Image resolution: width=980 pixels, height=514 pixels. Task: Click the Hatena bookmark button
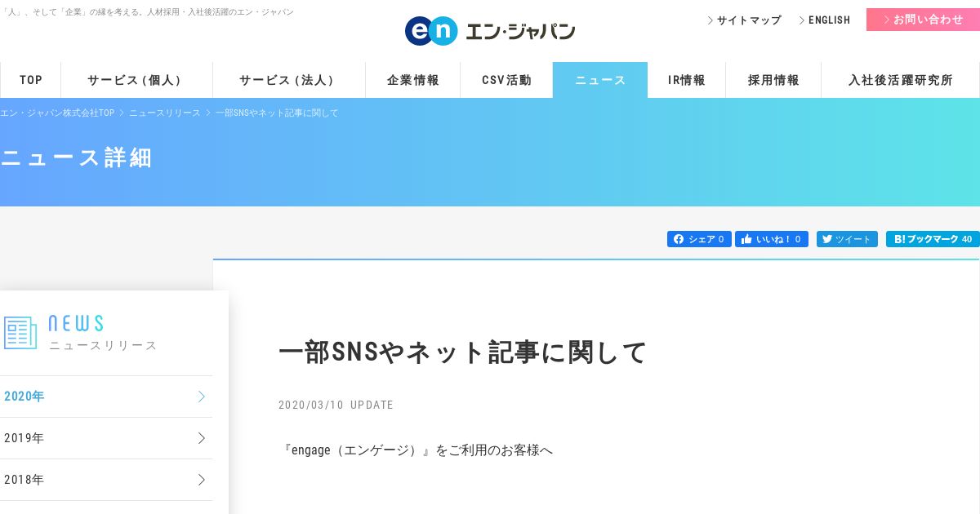click(933, 239)
